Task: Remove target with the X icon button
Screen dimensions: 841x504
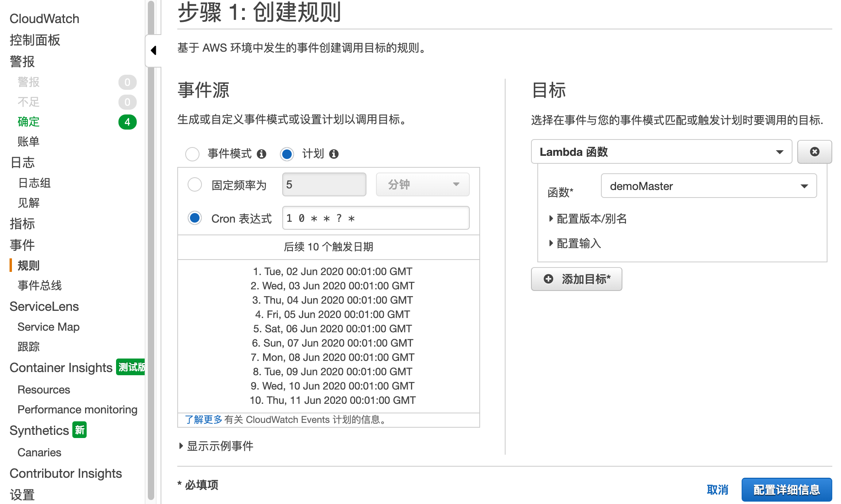Action: (x=814, y=152)
